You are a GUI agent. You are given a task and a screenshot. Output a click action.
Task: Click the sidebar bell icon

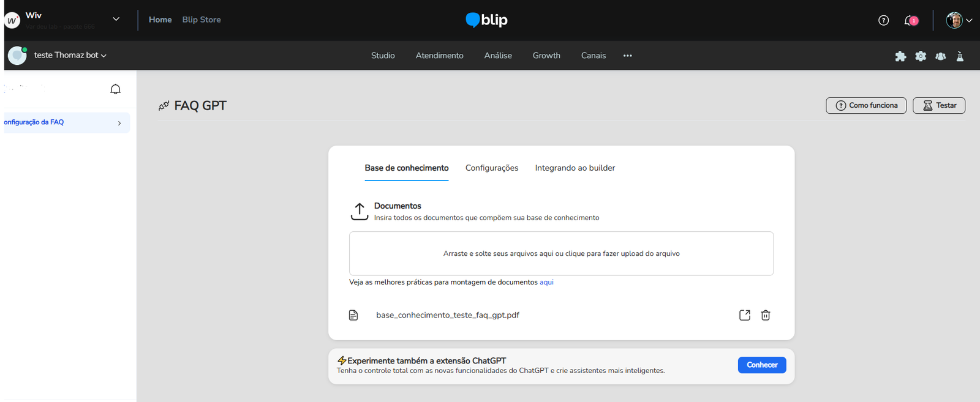[115, 89]
